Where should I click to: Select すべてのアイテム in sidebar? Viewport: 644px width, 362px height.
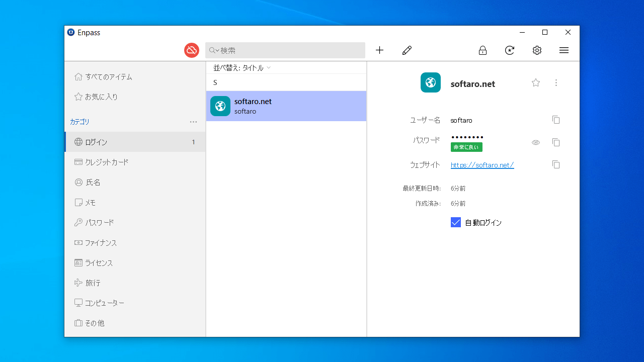135,77
